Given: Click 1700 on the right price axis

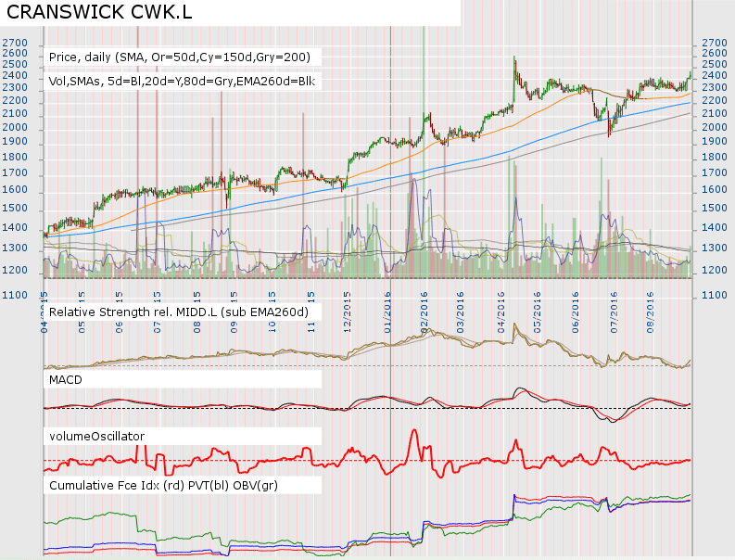Looking at the screenshot, I should click(x=715, y=172).
